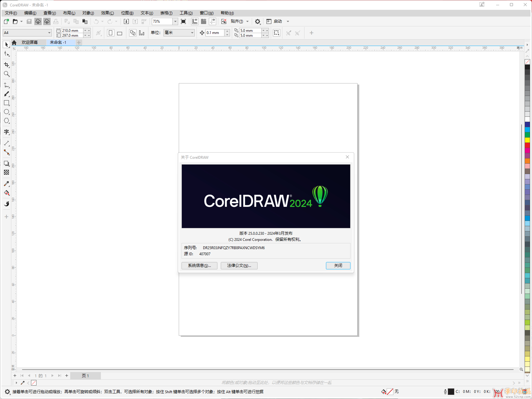
Task: Open the 帮助 Help menu
Action: tap(227, 13)
